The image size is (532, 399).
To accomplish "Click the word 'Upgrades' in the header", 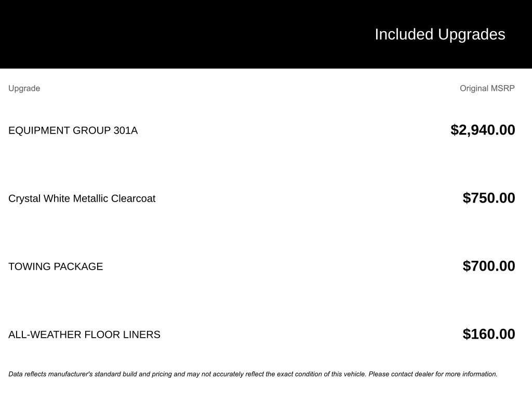I will [x=472, y=35].
